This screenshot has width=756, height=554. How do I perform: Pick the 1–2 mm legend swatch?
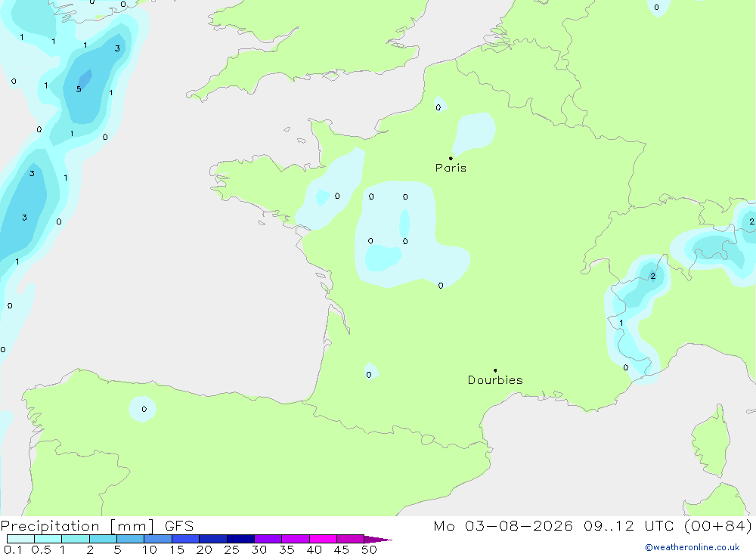click(x=76, y=539)
